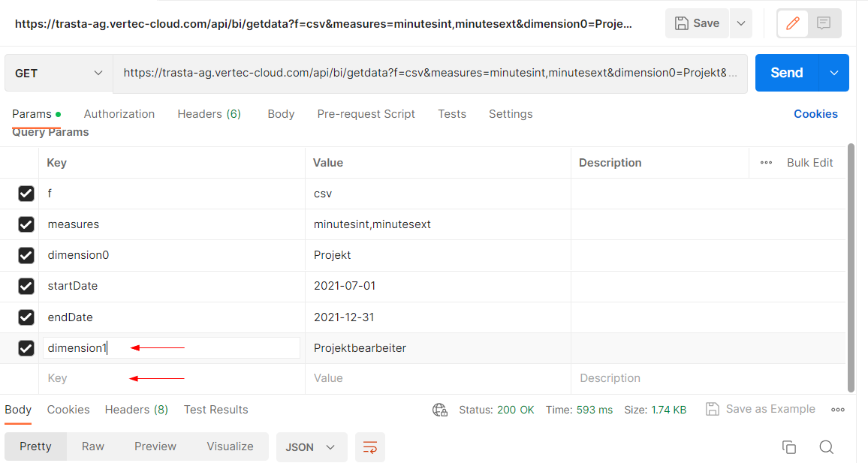Open response more options ellipsis
Image resolution: width=868 pixels, height=463 pixels.
[838, 410]
